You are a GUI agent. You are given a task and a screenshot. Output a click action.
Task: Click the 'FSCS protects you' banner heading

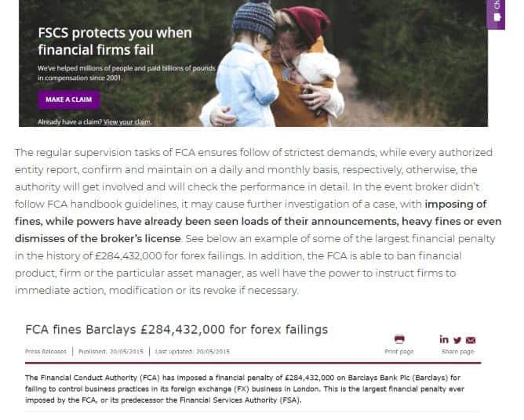(115, 42)
